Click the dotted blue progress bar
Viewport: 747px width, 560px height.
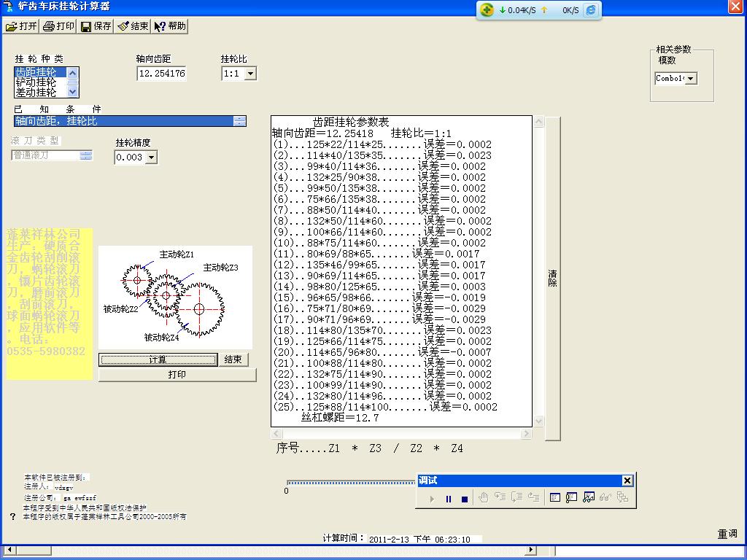point(351,483)
